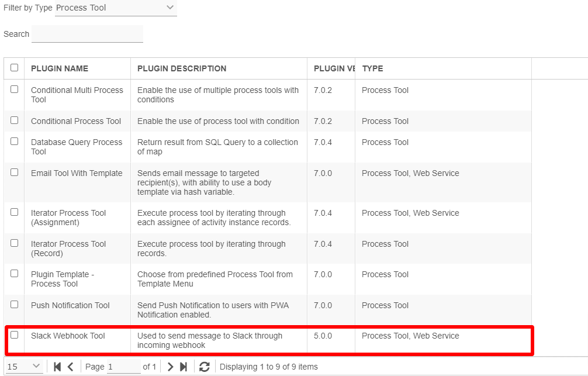
Task: Click the PWA Notification description text
Action: (x=213, y=310)
